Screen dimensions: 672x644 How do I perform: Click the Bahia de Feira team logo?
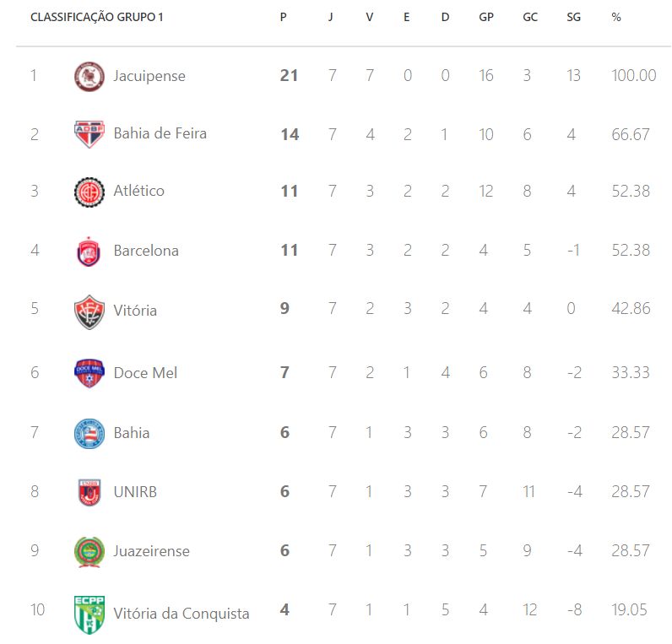89,133
